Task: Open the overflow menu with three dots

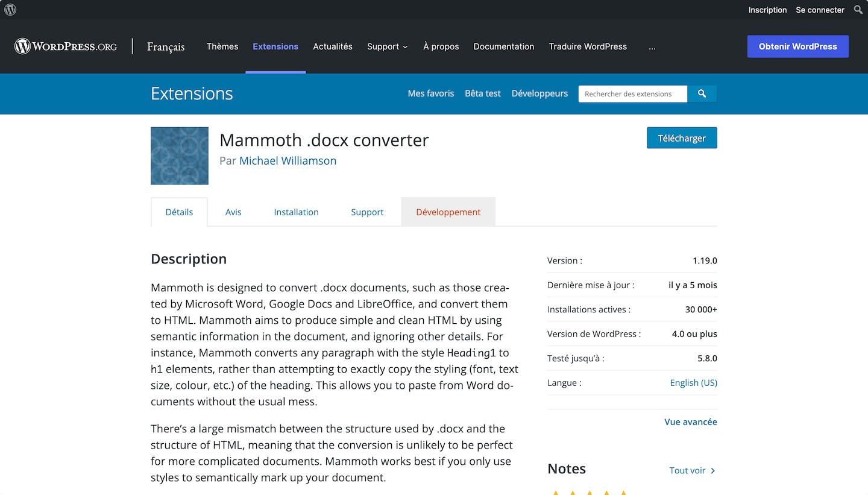Action: point(652,46)
